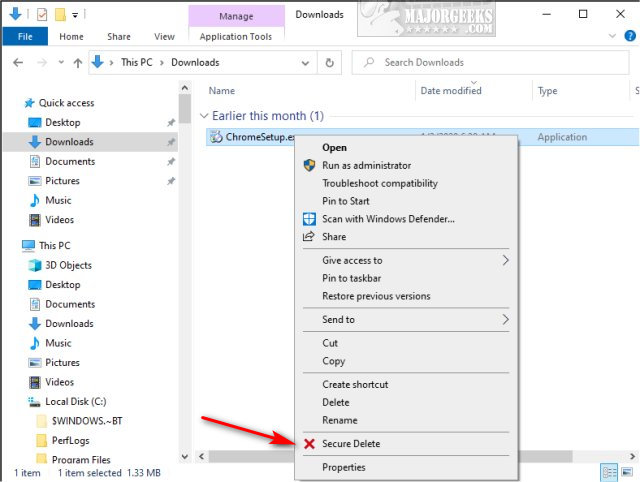Collapse the Earlier this month group

click(x=206, y=116)
